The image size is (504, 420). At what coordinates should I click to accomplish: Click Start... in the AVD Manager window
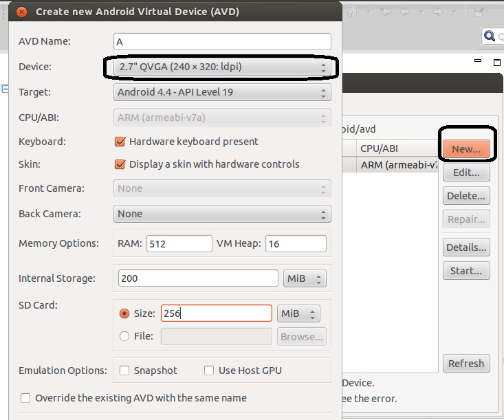(466, 271)
